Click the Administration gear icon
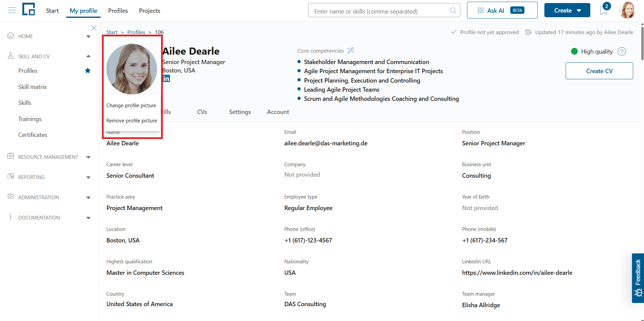Screen dimensions: 644x321 coord(11,197)
